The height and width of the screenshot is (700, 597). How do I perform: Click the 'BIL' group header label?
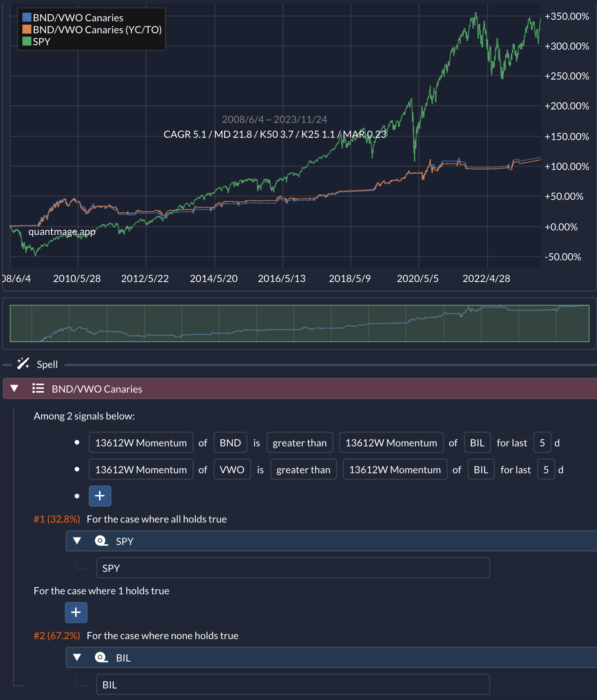pos(123,658)
